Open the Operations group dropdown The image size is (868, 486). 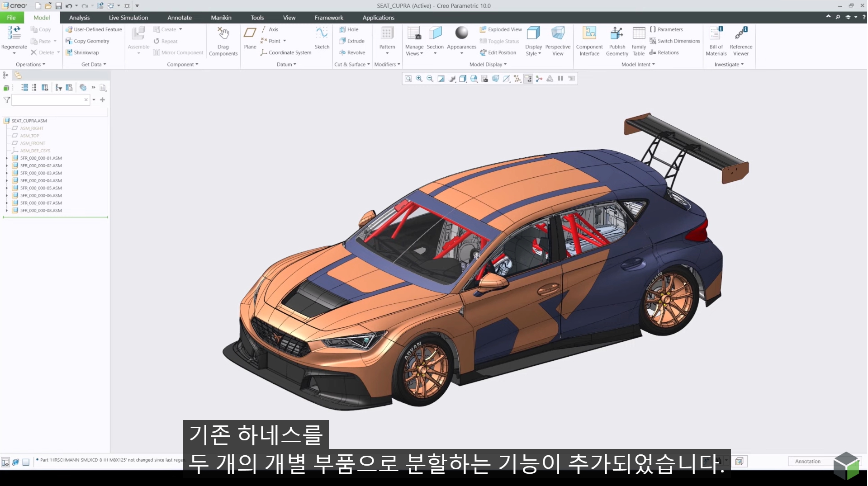(x=30, y=65)
